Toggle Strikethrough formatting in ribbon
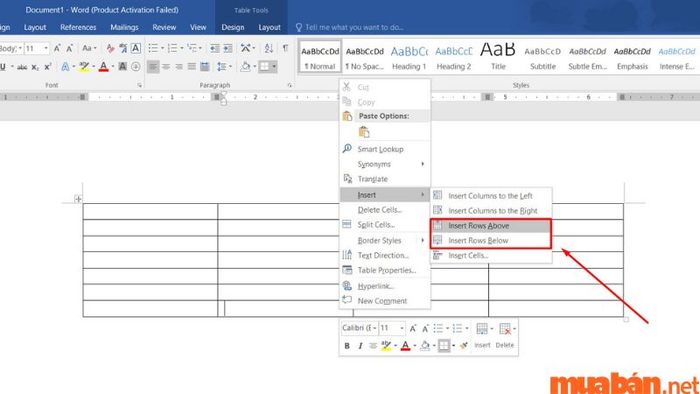The height and width of the screenshot is (394, 700). (22, 67)
